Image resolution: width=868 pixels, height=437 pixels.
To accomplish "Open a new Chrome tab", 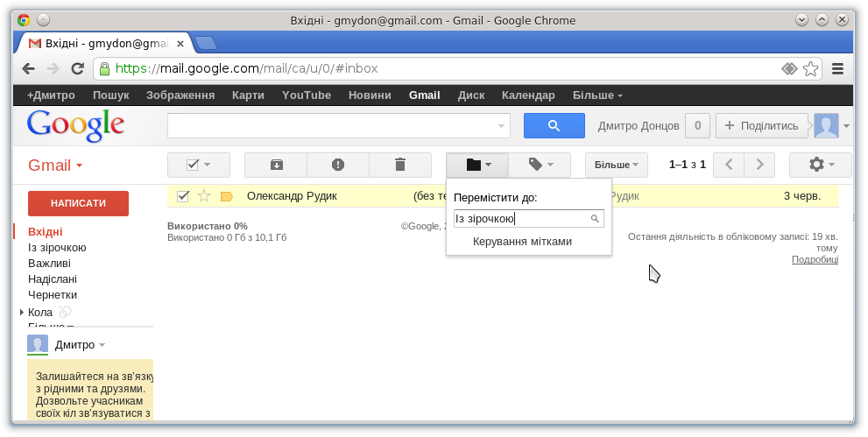I will [206, 43].
